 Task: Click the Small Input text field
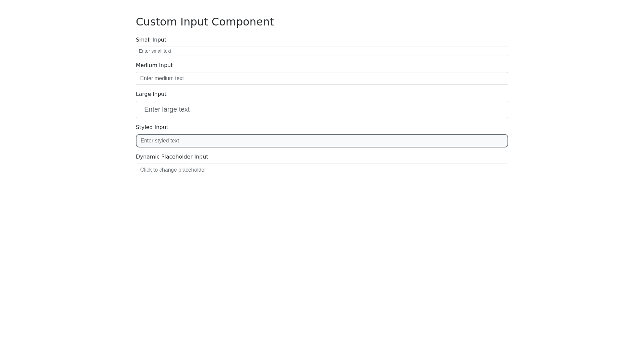[322, 51]
